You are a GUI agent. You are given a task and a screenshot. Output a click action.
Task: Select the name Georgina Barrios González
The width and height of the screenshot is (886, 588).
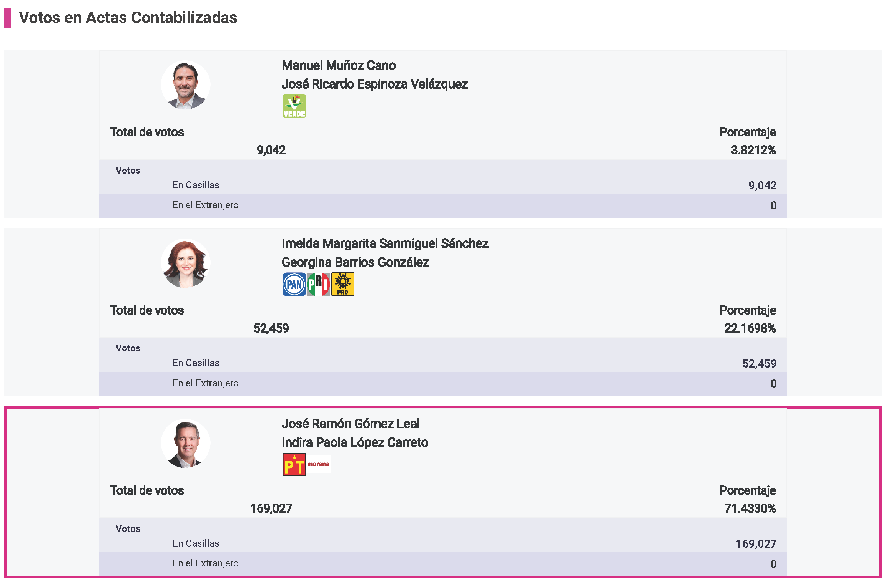pos(355,262)
